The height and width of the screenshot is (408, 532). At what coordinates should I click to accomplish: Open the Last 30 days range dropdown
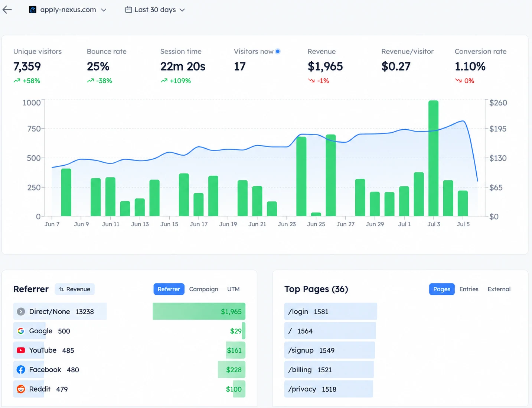(155, 10)
